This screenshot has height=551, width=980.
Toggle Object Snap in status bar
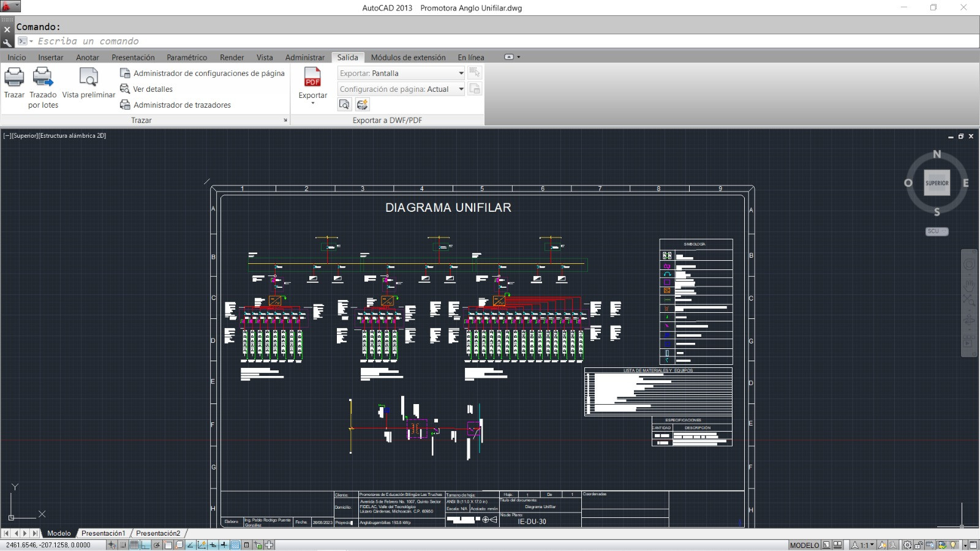tap(168, 545)
